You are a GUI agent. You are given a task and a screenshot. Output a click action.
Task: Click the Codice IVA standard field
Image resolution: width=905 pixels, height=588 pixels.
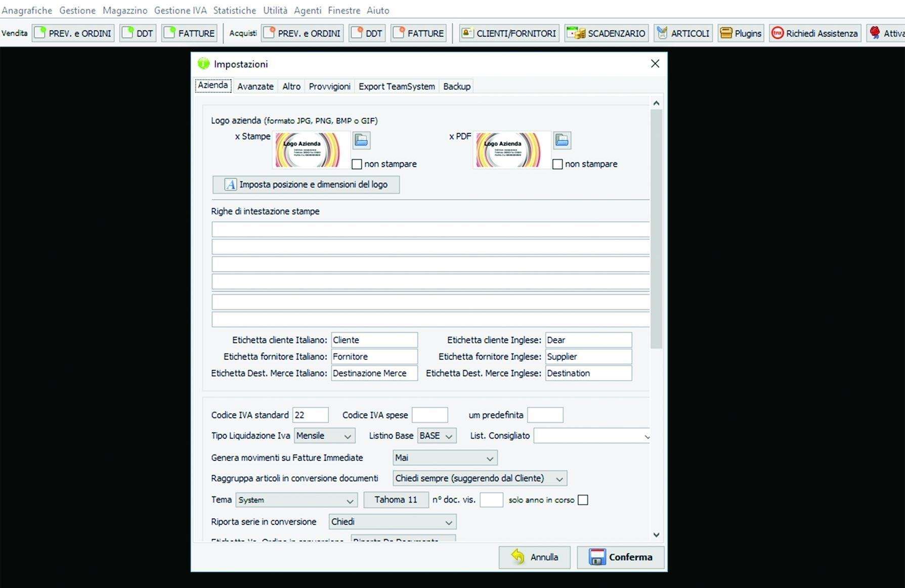310,415
